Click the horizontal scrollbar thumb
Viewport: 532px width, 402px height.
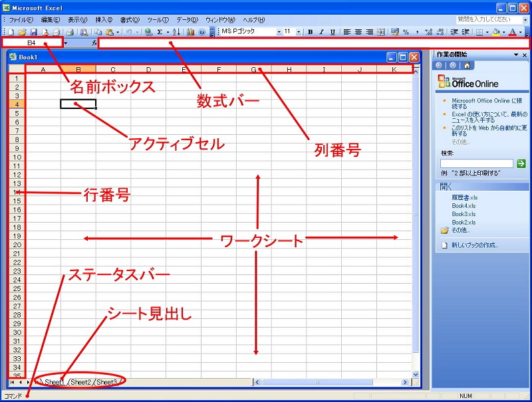point(317,382)
